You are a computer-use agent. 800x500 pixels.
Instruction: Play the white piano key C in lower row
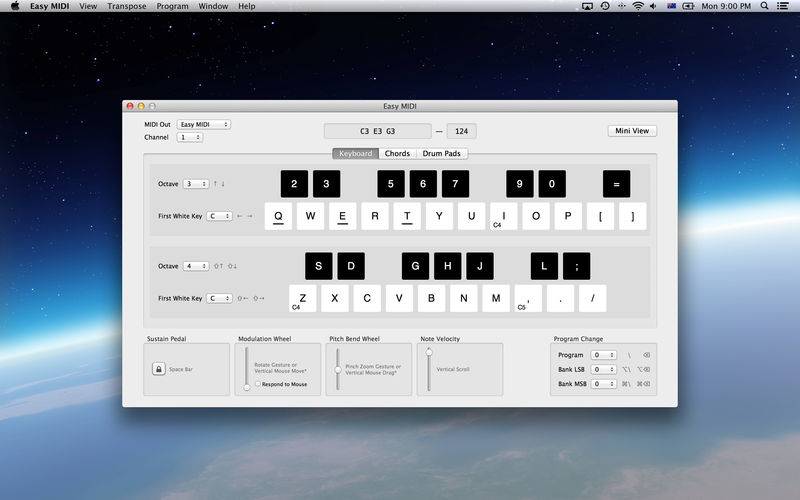[x=367, y=298]
